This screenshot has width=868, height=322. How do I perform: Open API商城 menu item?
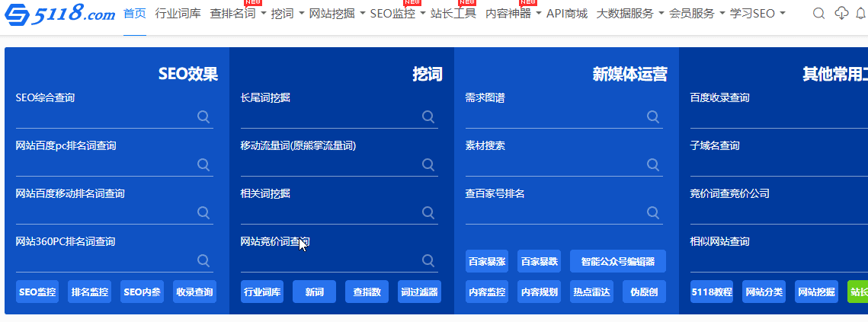(567, 13)
